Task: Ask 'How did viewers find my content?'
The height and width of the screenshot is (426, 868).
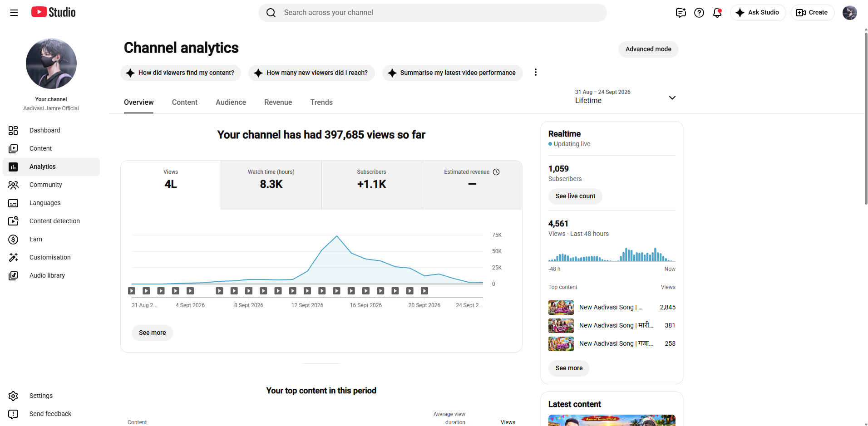Action: click(x=181, y=73)
